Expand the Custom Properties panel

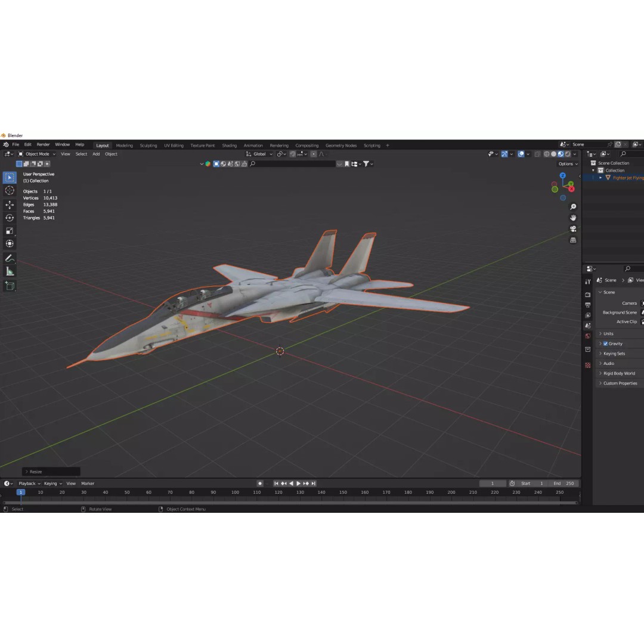pos(620,383)
